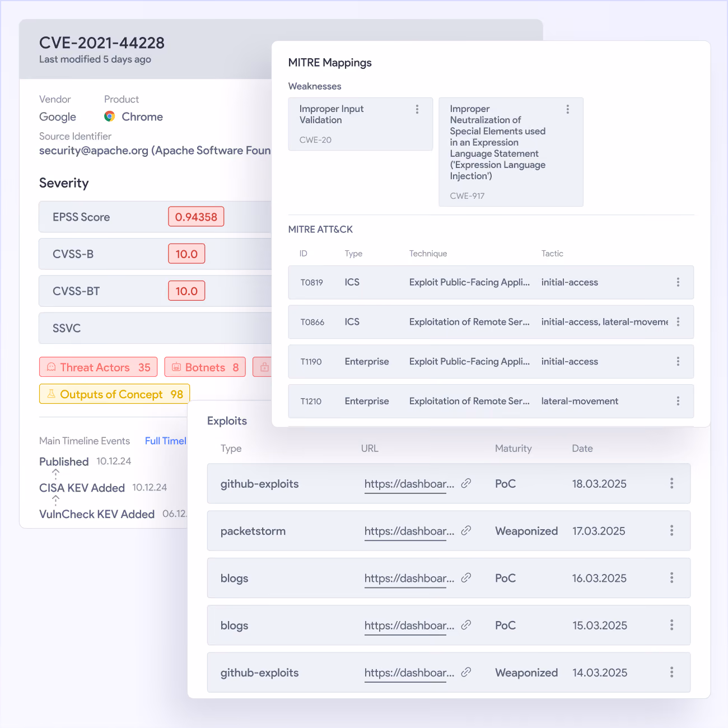The width and height of the screenshot is (728, 728).
Task: Click the EPSS Score value 0.94358
Action: tap(196, 217)
